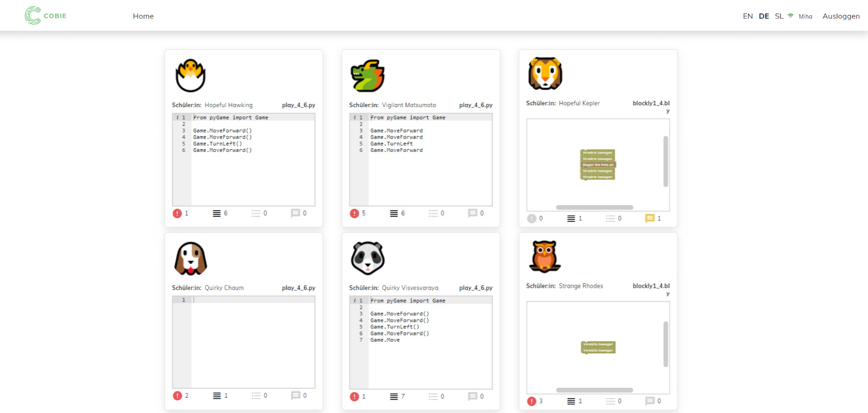The width and height of the screenshot is (868, 413).
Task: Click the lines count icon on Hopeful Hawking card
Action: coord(217,213)
